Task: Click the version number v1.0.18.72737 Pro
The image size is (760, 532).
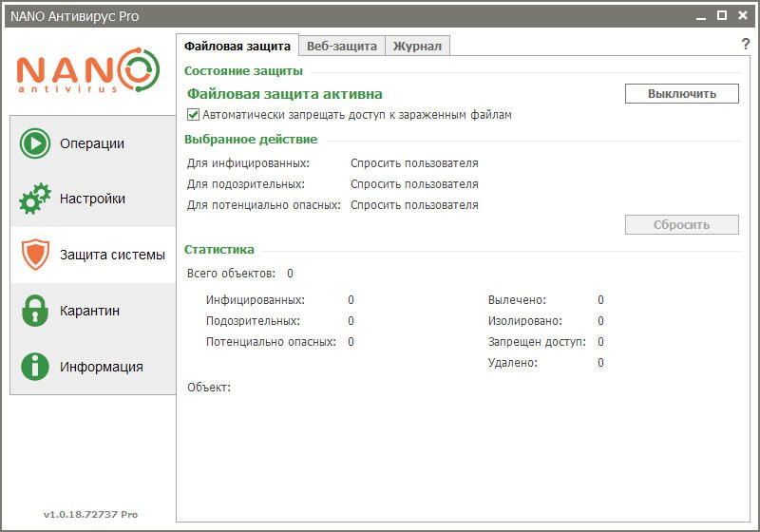Action: [90, 514]
